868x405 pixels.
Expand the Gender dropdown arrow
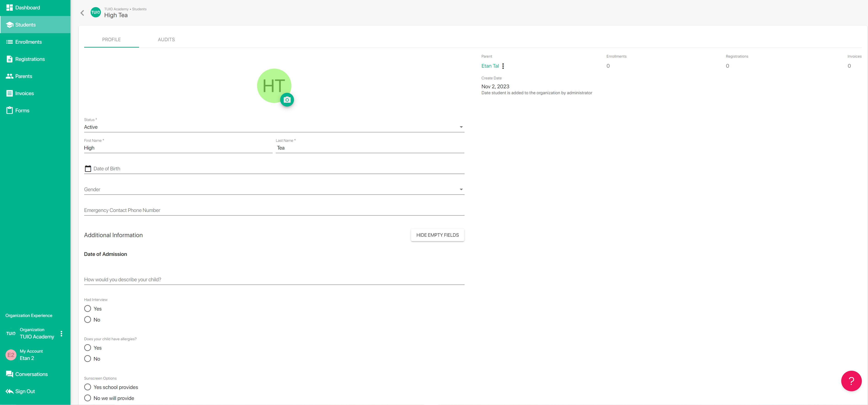[x=461, y=189]
